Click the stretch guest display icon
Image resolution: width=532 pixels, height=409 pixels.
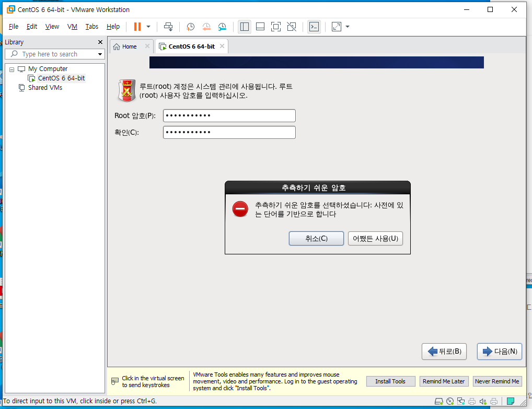point(337,27)
